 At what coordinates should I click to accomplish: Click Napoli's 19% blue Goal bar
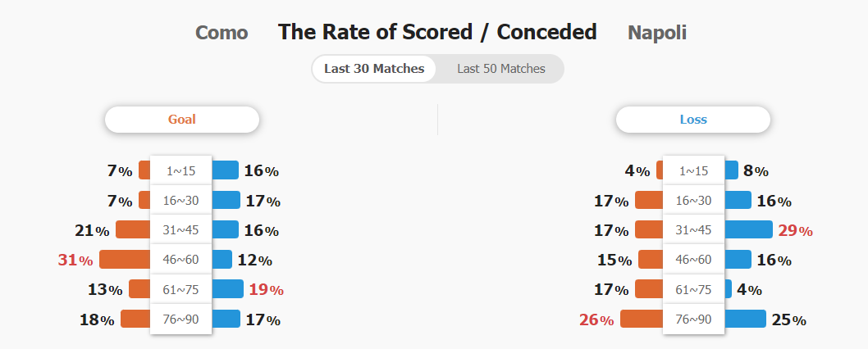point(227,288)
